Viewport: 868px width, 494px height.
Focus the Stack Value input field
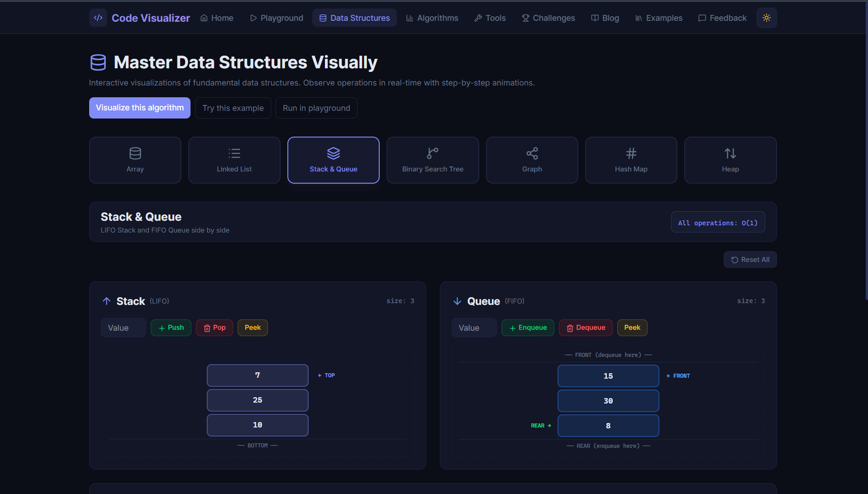tap(124, 328)
